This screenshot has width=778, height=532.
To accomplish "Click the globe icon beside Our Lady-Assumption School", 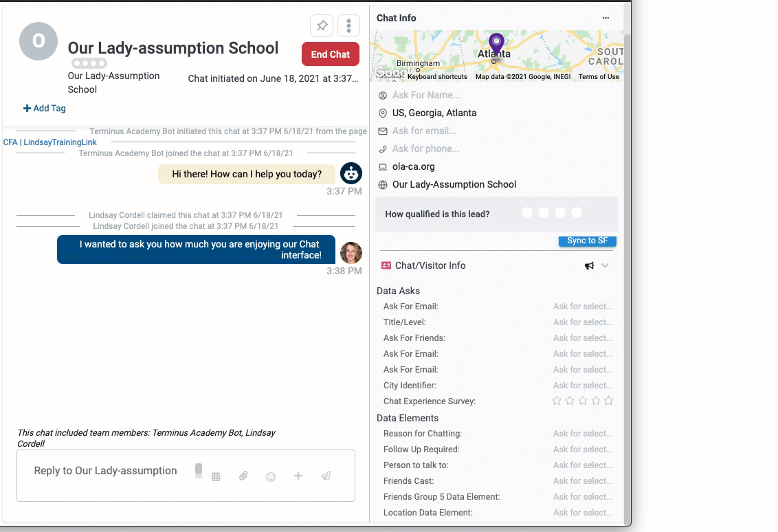I will pyautogui.click(x=383, y=185).
